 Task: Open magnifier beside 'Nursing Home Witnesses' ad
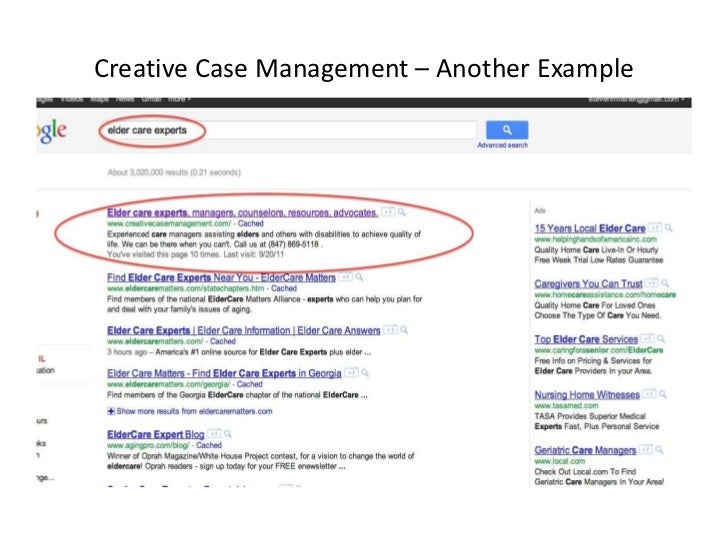tap(663, 394)
